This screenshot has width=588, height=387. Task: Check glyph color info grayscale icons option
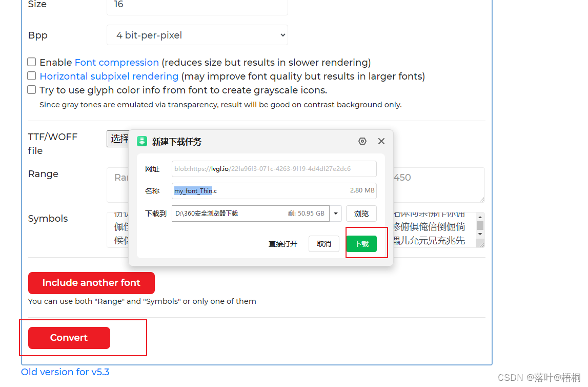pos(31,90)
